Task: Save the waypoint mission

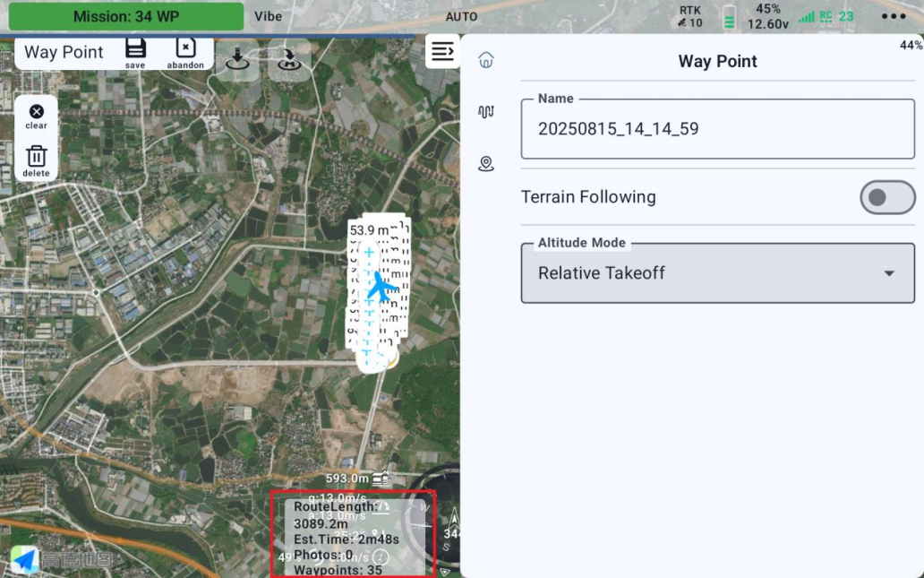Action: (135, 53)
